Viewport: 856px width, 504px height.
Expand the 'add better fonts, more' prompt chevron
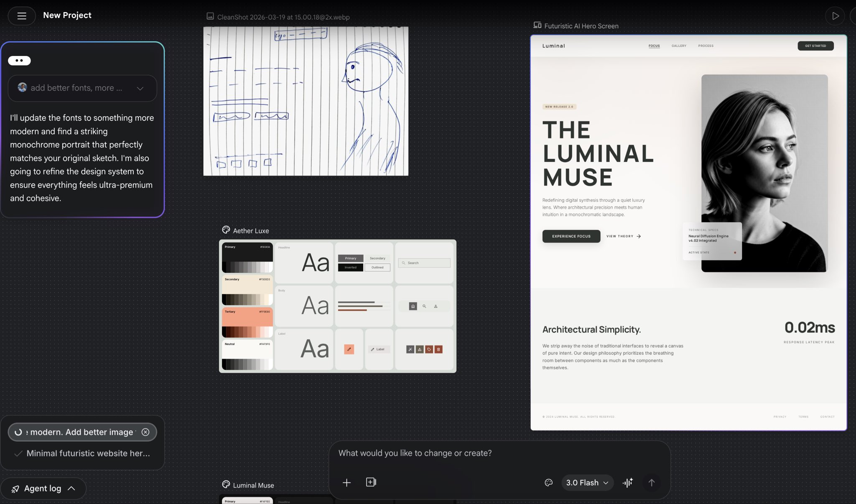click(140, 88)
